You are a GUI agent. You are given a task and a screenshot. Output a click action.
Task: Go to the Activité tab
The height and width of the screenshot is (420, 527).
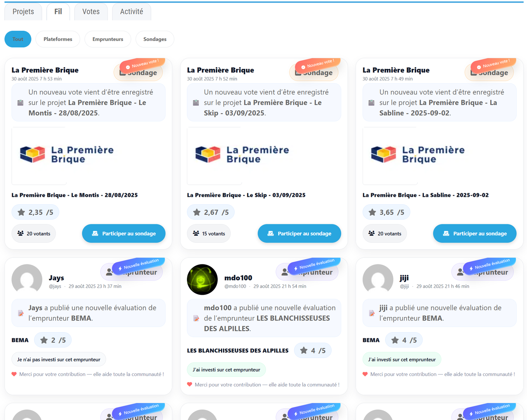pyautogui.click(x=131, y=12)
